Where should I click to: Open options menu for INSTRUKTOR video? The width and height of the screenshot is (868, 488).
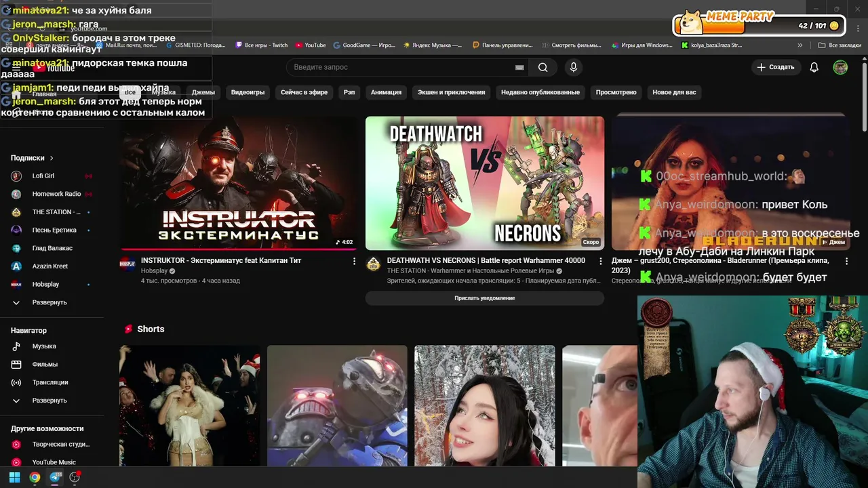(x=354, y=261)
